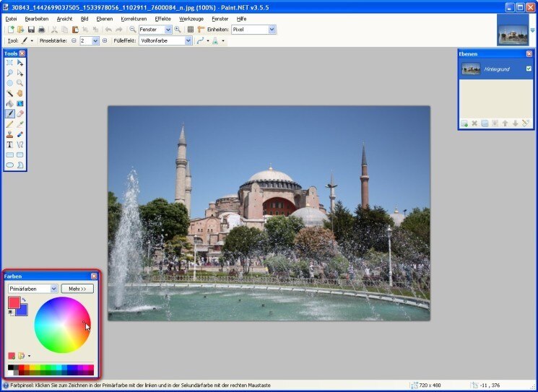Image resolution: width=538 pixels, height=392 pixels.
Task: Open the Effekte menu
Action: pyautogui.click(x=162, y=18)
